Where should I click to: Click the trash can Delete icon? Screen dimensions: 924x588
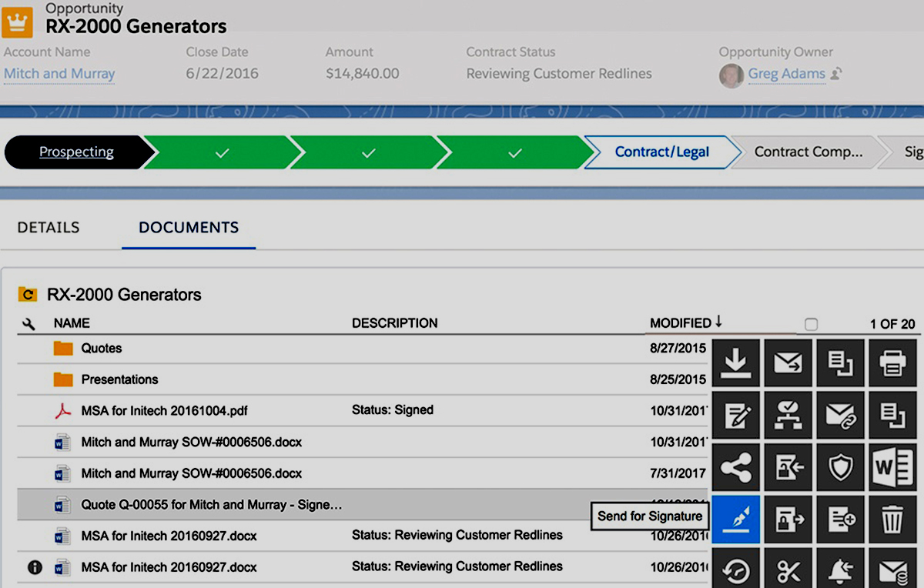click(x=892, y=520)
